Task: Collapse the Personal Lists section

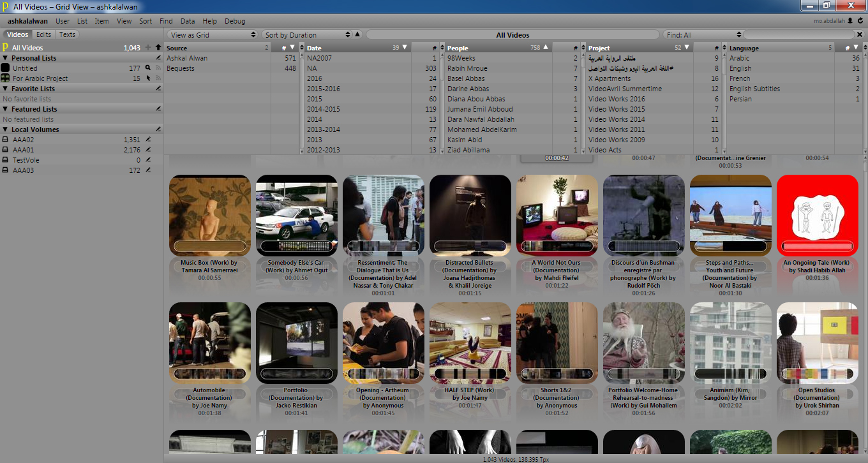Action: (x=5, y=58)
